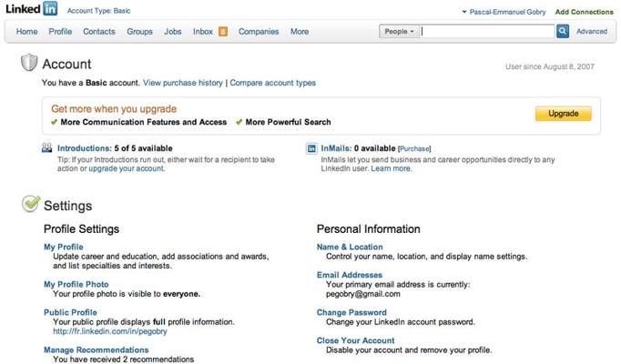
Task: Open the People search type dropdown
Action: [x=399, y=31]
